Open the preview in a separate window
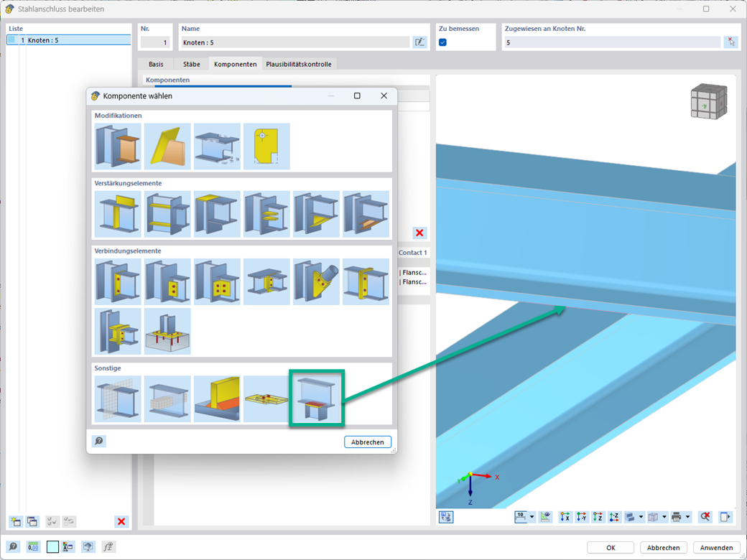The image size is (747, 560). point(725,517)
